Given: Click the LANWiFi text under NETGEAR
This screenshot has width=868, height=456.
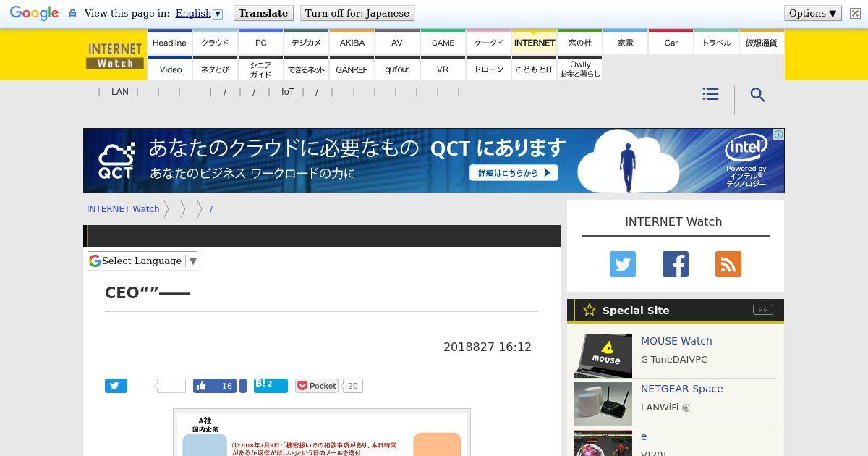Looking at the screenshot, I should click(x=665, y=408).
